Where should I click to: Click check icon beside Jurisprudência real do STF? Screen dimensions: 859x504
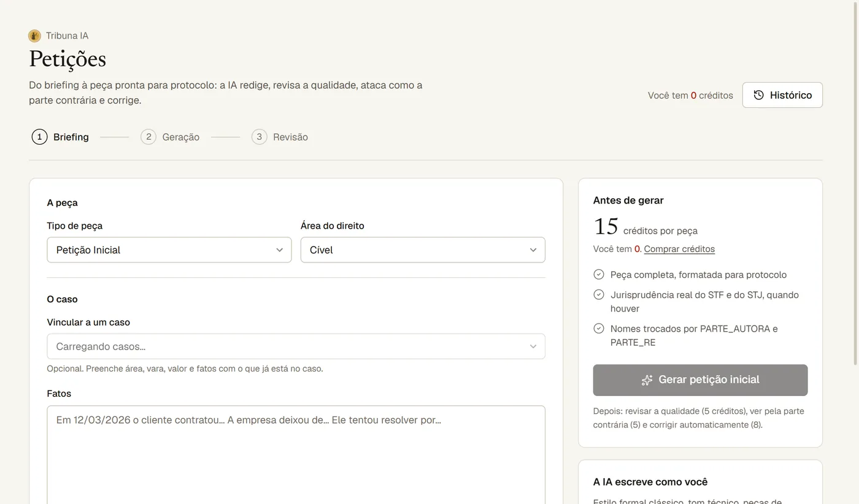click(599, 294)
